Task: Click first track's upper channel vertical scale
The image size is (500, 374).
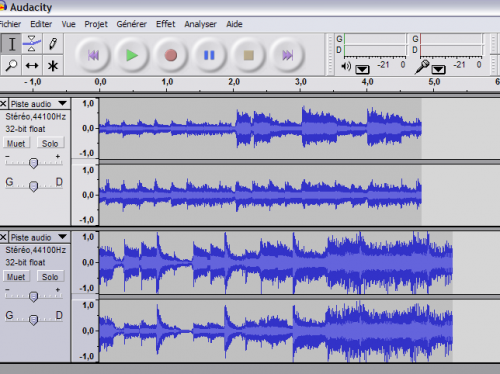Action: [x=85, y=128]
